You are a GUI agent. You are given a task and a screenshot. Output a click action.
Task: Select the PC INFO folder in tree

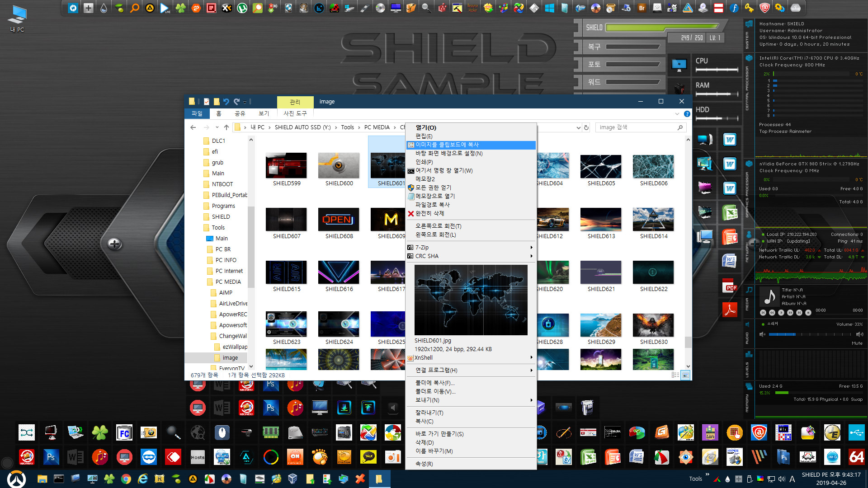tap(226, 260)
